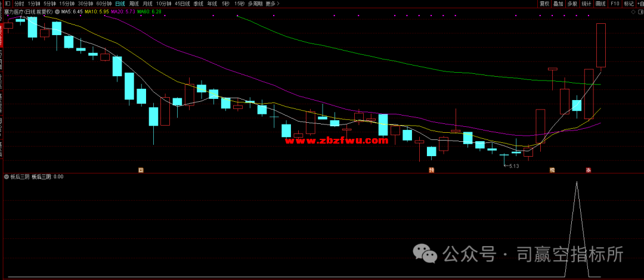Switch to 季线 quarterly chart
Viewport: 644px width, 280px height.
(x=199, y=4)
